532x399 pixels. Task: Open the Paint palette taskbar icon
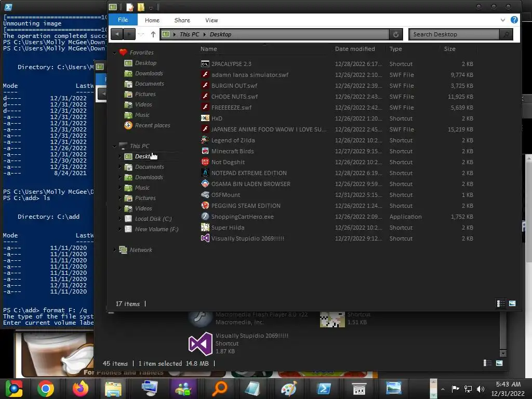point(289,389)
